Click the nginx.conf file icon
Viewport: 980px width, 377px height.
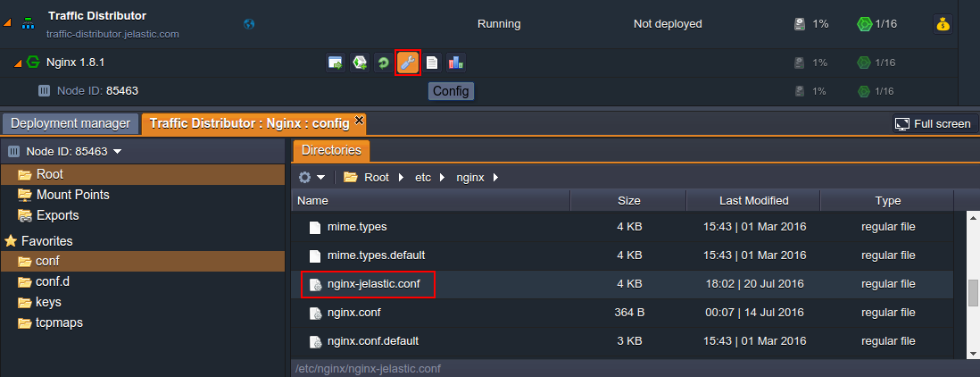(316, 313)
